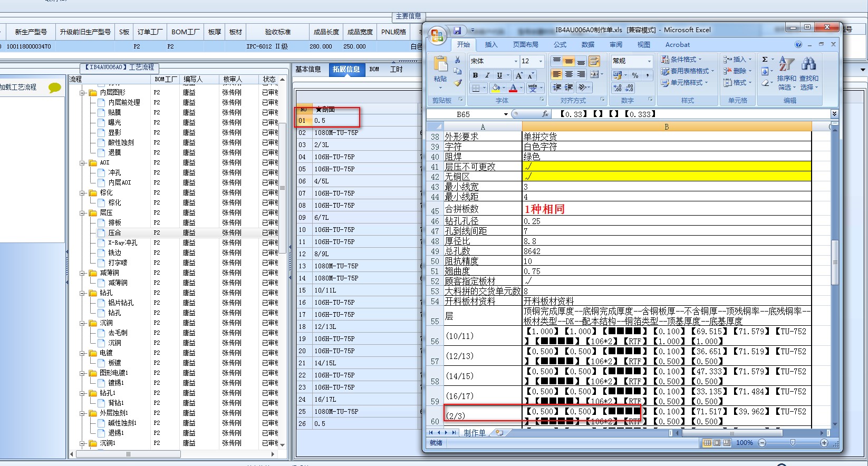Click the zoom slider in the Excel status bar

[x=793, y=443]
